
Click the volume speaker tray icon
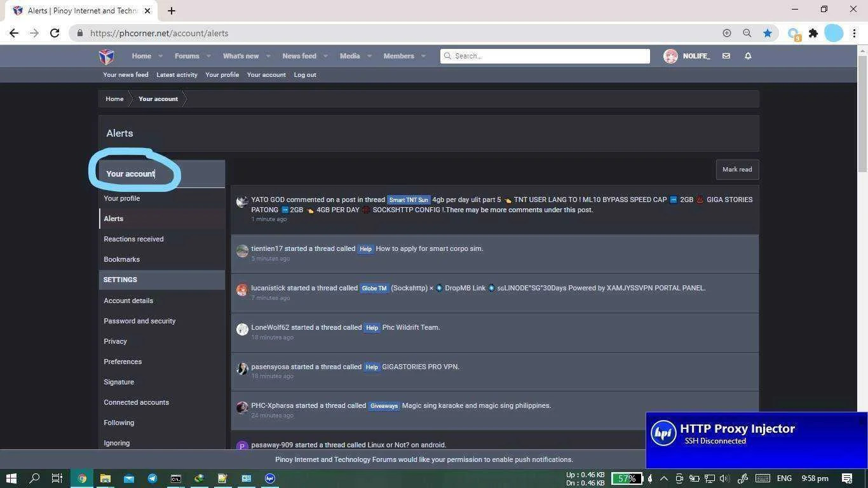(x=724, y=478)
